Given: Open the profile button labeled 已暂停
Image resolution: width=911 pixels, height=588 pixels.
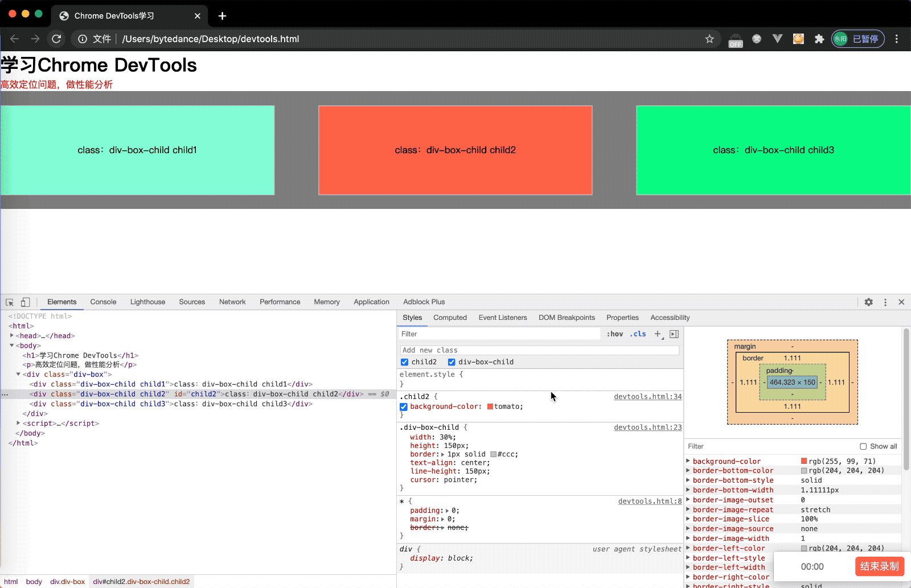Looking at the screenshot, I should coord(858,39).
